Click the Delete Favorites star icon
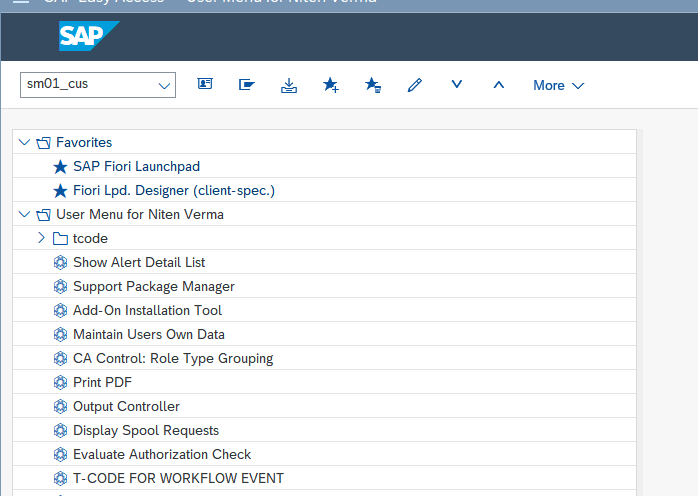Screen dimensions: 698x496 tap(373, 85)
